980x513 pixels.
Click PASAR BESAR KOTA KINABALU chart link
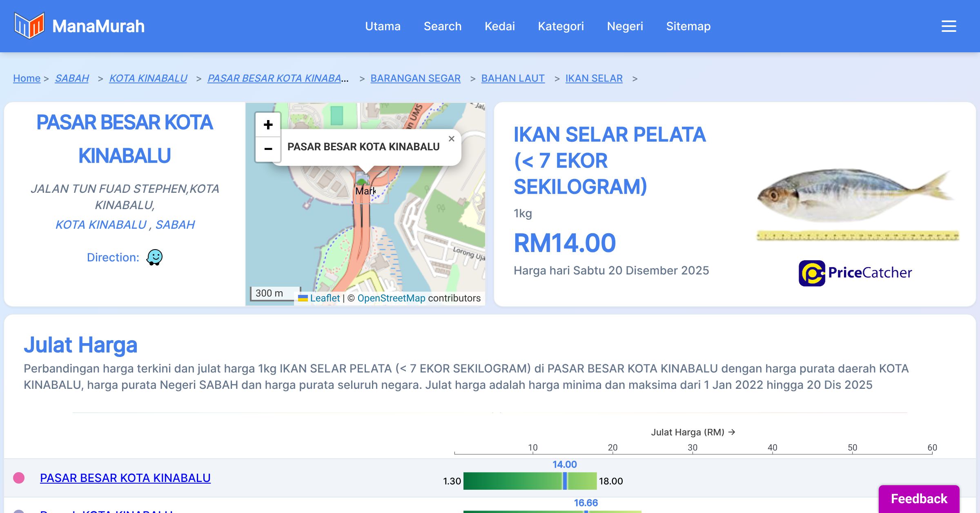point(125,478)
